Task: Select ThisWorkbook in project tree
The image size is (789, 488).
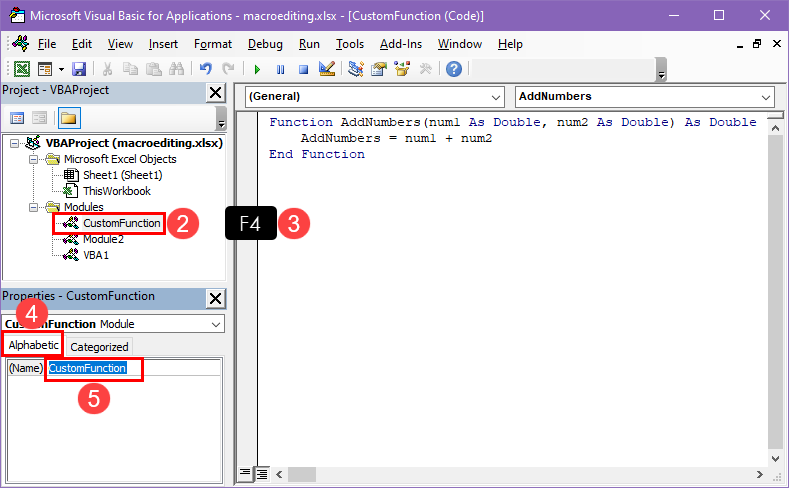Action: [117, 191]
